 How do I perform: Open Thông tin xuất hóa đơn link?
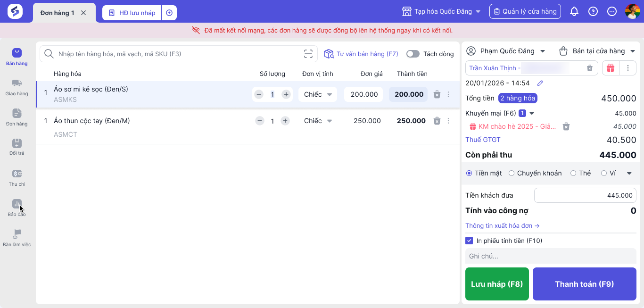502,225
